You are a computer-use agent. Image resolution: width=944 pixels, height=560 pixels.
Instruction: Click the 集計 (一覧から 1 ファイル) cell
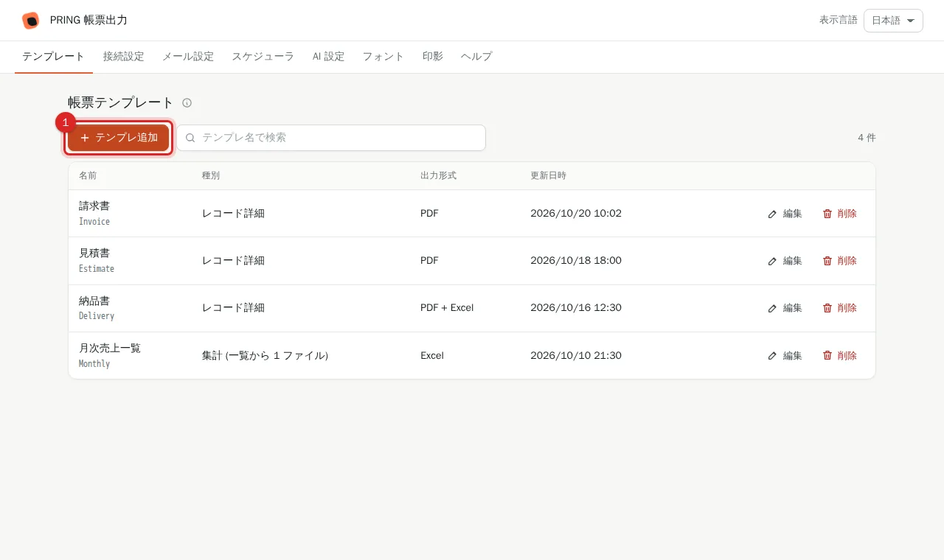[x=265, y=355]
